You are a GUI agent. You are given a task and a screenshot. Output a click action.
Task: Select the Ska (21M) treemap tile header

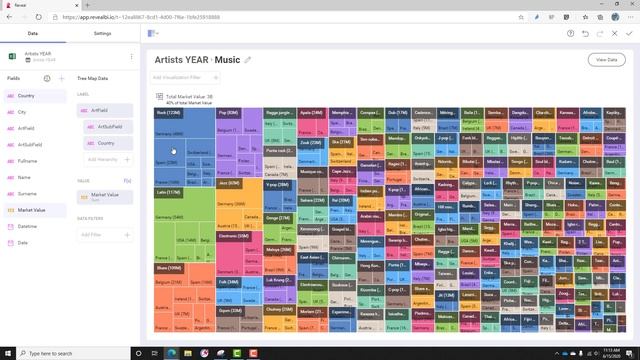click(x=342, y=142)
